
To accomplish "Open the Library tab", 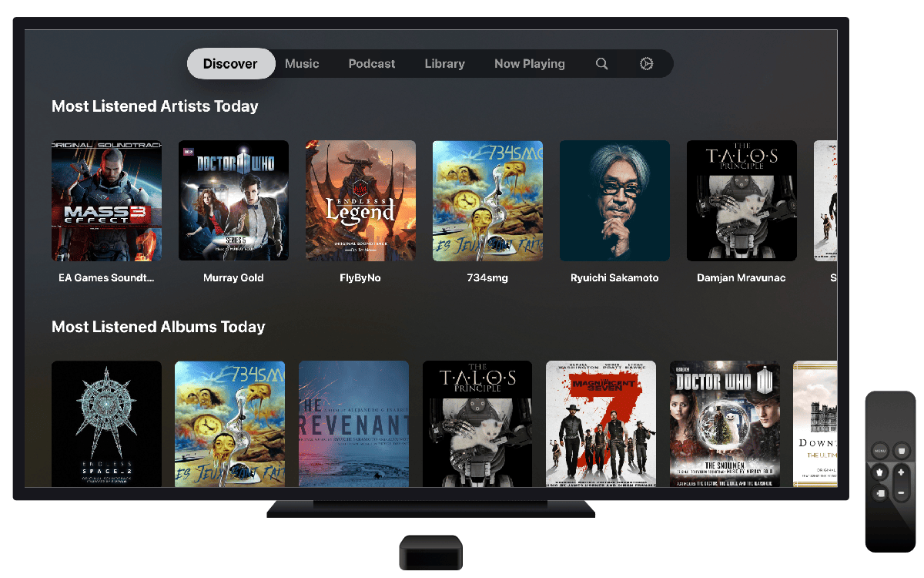I will [445, 64].
